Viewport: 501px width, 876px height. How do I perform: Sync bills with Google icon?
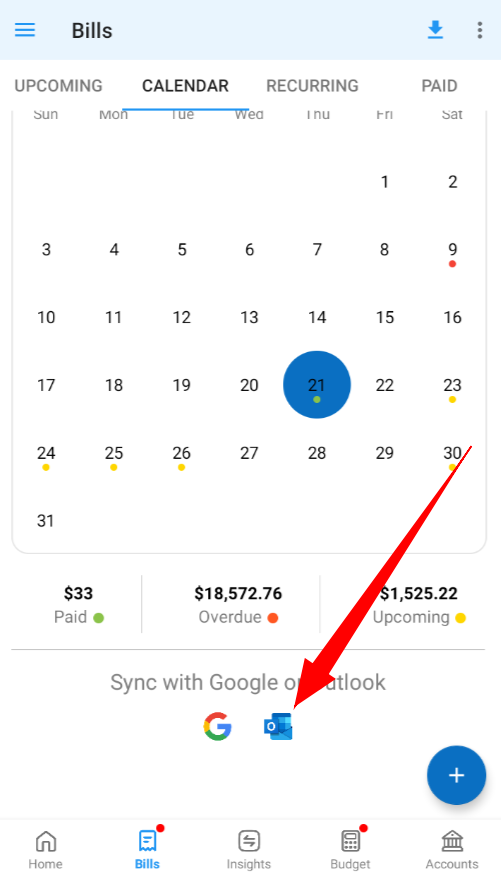pos(217,726)
